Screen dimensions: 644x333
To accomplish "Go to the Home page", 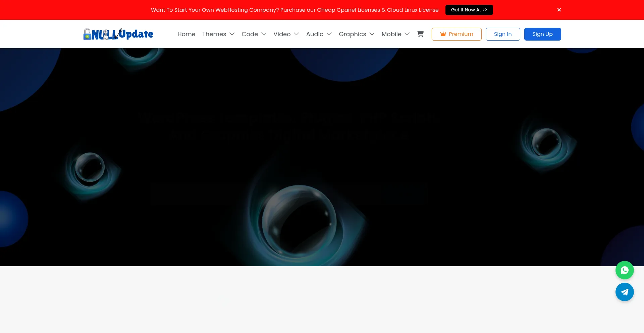I will click(186, 34).
